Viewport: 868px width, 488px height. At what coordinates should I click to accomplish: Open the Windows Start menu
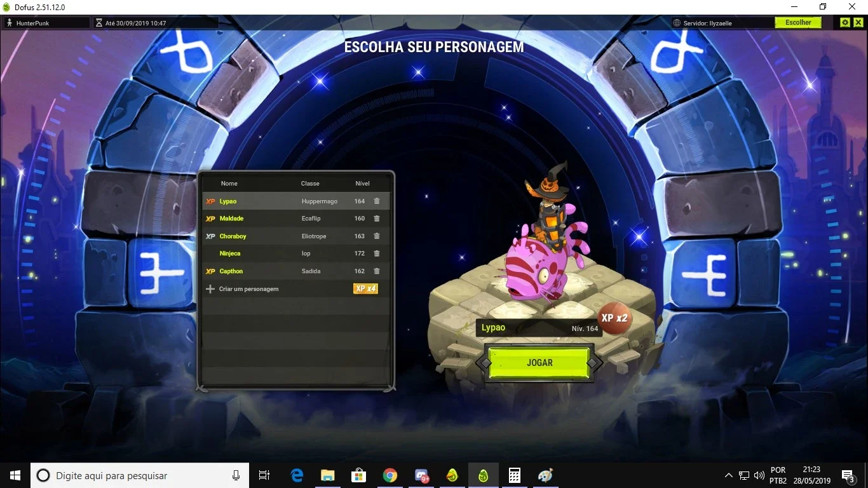15,475
